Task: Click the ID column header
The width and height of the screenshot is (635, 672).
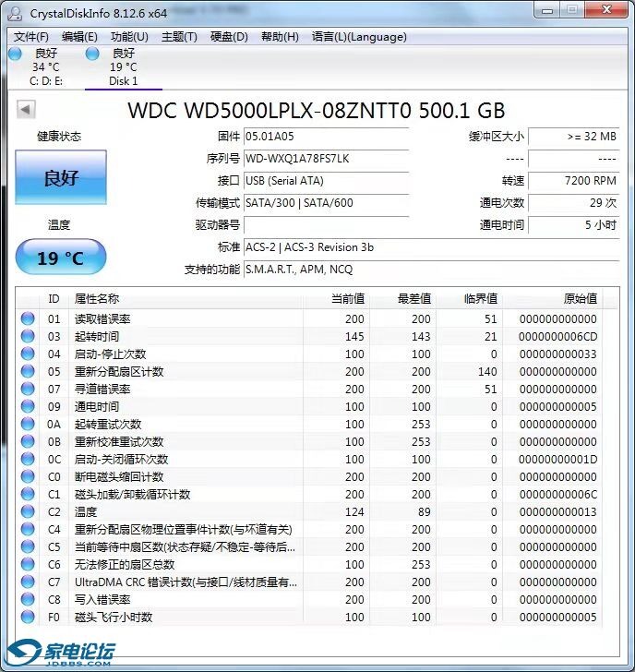Action: tap(54, 299)
